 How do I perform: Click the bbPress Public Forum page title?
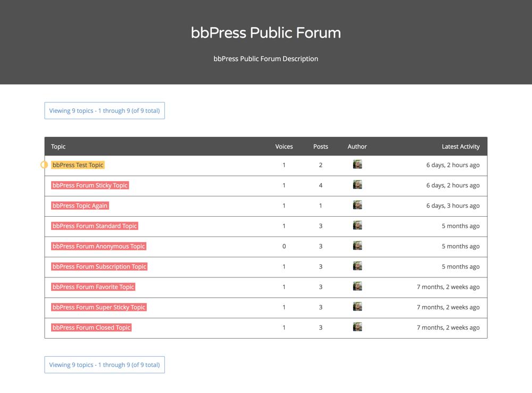[266, 33]
